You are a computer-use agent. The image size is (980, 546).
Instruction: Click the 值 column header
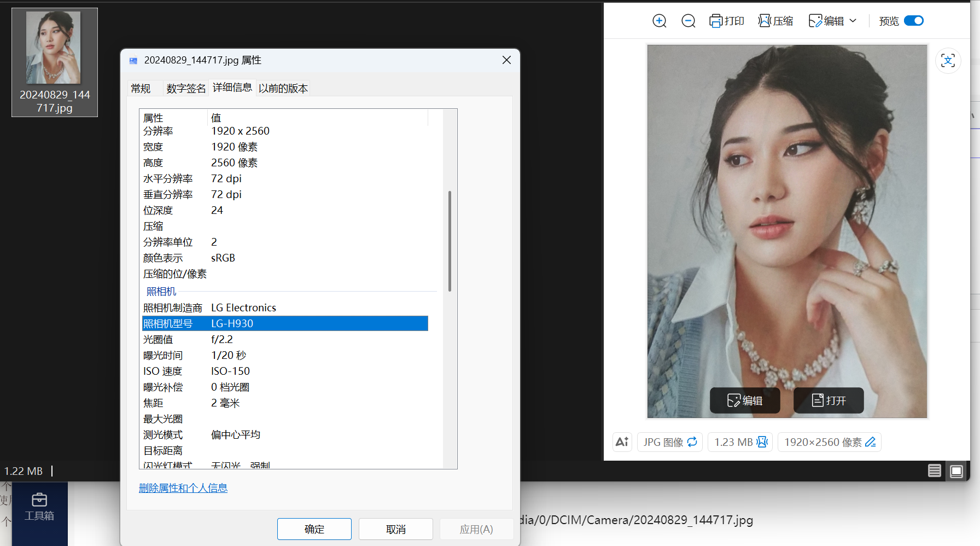(x=318, y=118)
